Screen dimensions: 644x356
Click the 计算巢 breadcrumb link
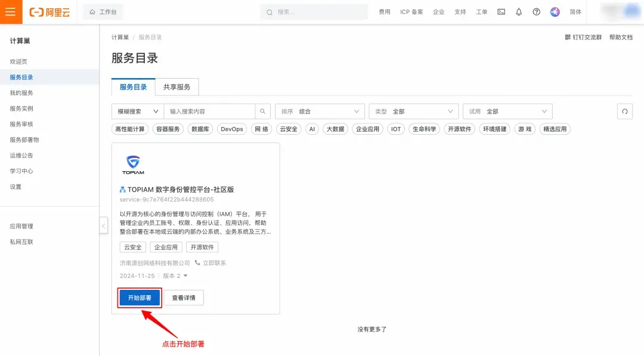[120, 38]
